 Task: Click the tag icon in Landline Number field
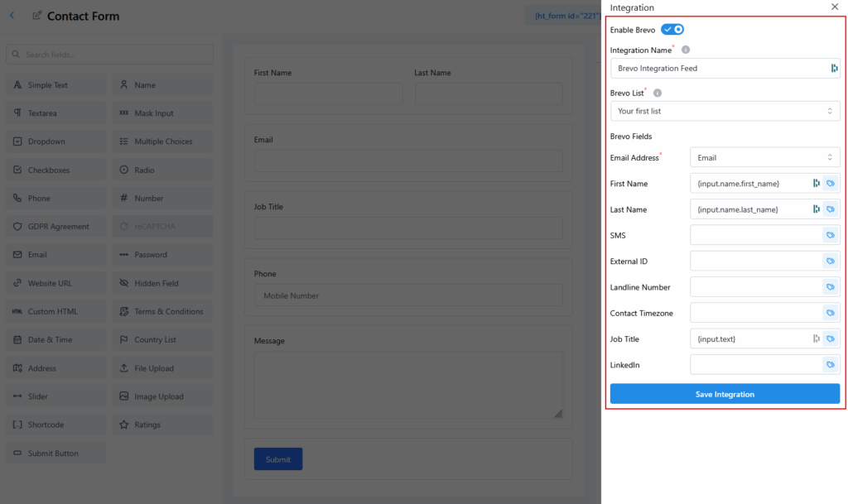[x=830, y=287]
